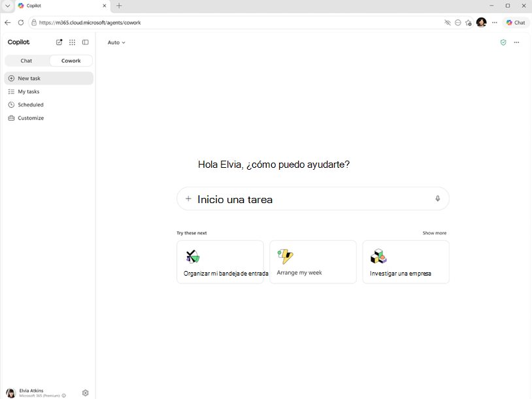This screenshot has height=399, width=532.
Task: Refresh the page with reload icon
Action: point(21,22)
